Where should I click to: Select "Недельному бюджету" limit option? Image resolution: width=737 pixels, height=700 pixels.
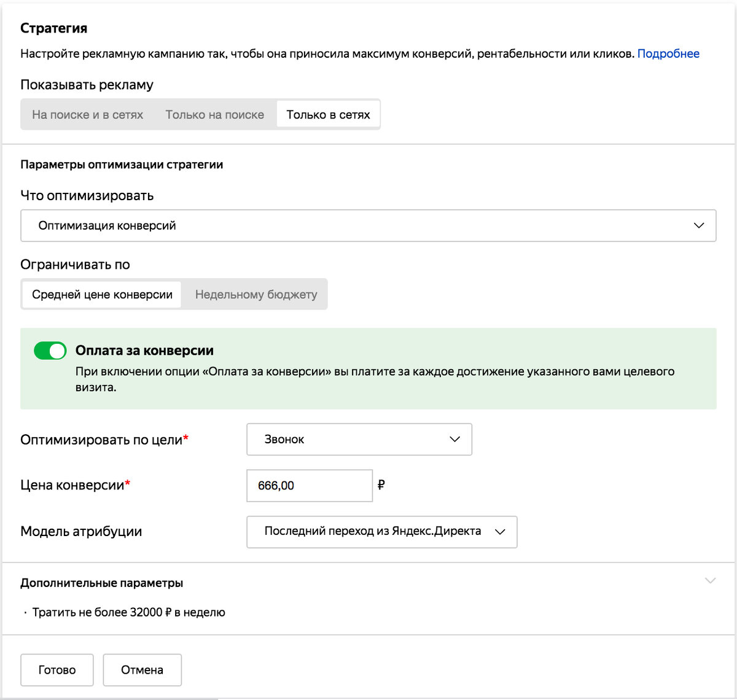255,294
